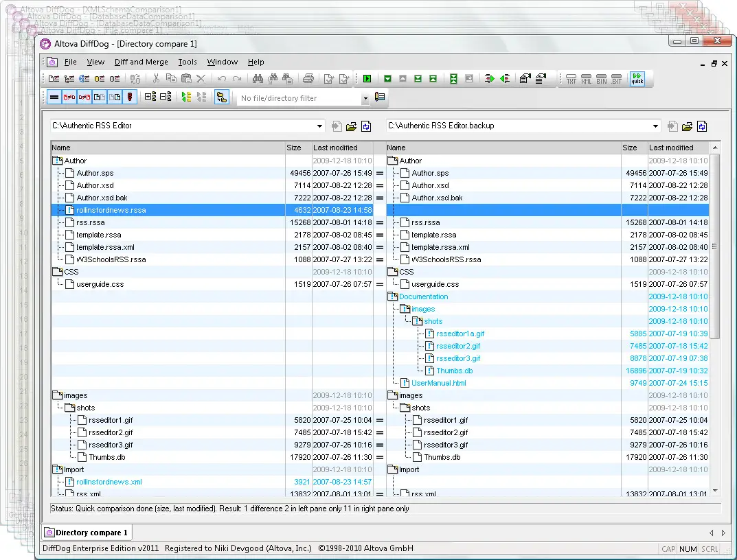Toggle the second red not-equal filter button
737x560 pixels.
pos(84,97)
